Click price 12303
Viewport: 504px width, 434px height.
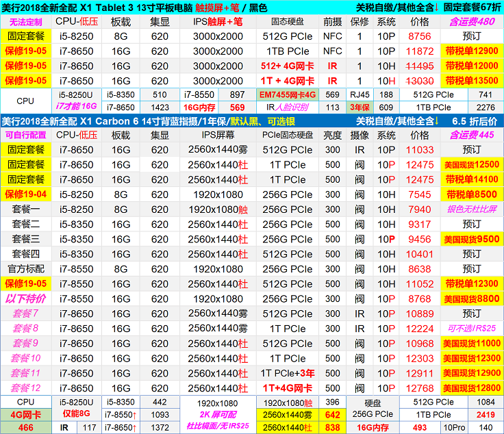click(420, 358)
